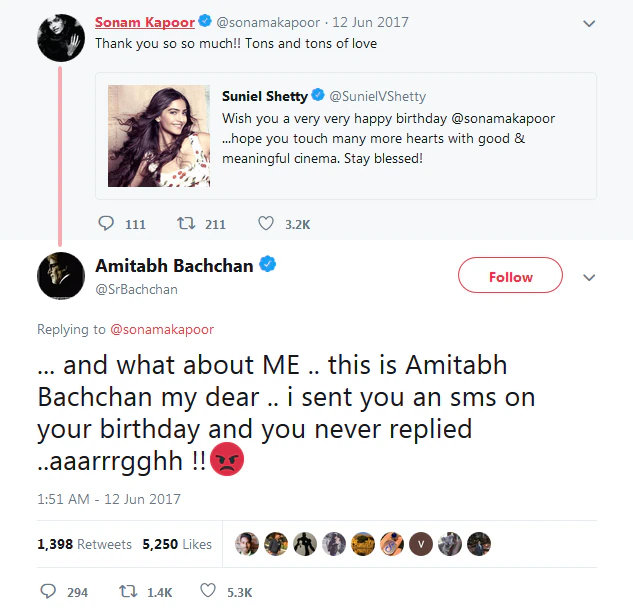Click Sonam Kapoor's verified badge
The height and width of the screenshot is (612, 633).
[x=206, y=22]
